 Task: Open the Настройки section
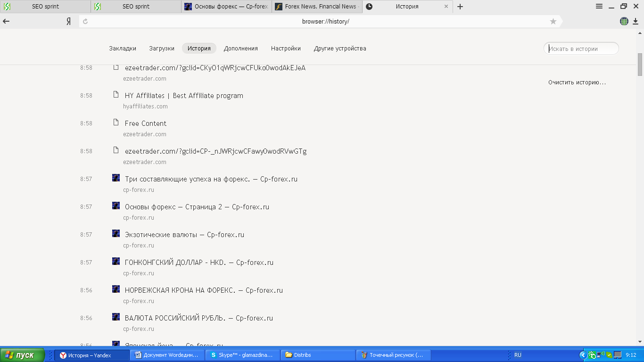286,49
